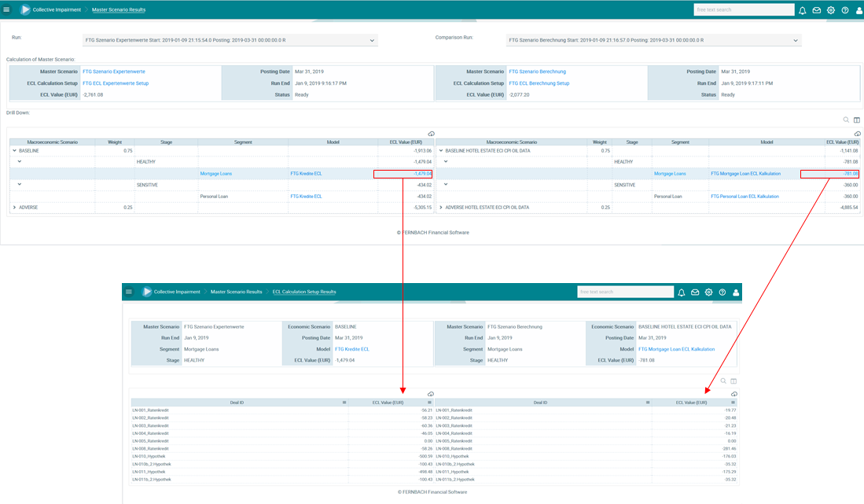Select the ECL Calculation Setup Results breadcrumb
This screenshot has height=504, width=864.
[x=304, y=292]
